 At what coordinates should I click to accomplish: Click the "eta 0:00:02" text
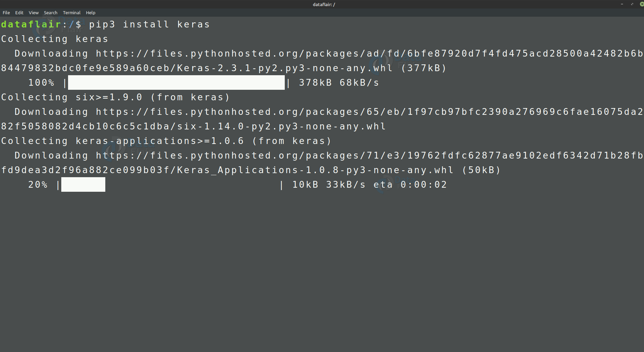tap(410, 185)
